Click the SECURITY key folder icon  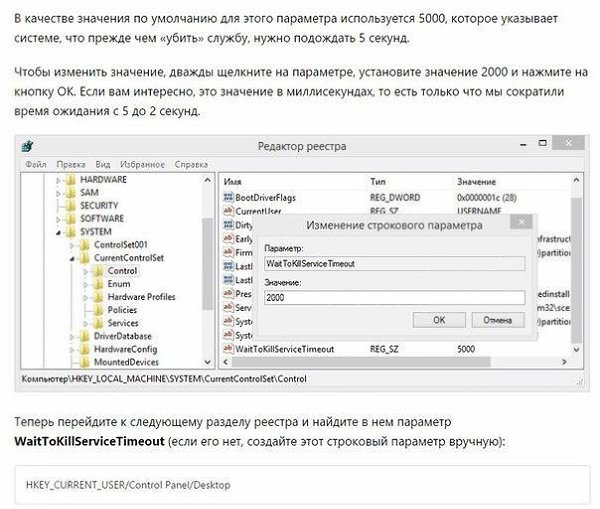pyautogui.click(x=70, y=205)
